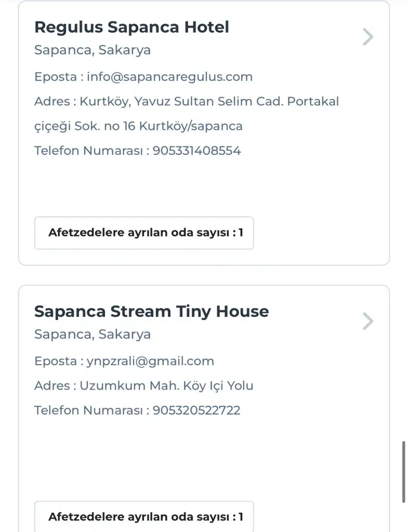
Task: Click 'Adres' label in Sapanca Stream card
Action: coord(52,385)
